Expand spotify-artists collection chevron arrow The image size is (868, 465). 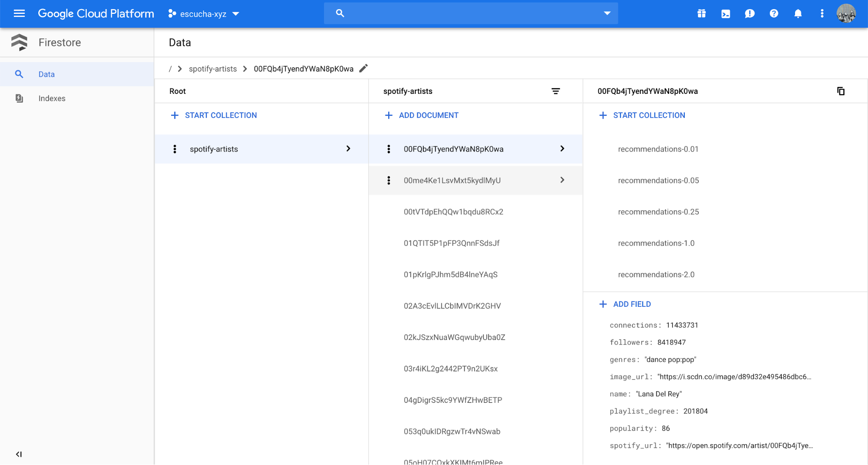348,149
